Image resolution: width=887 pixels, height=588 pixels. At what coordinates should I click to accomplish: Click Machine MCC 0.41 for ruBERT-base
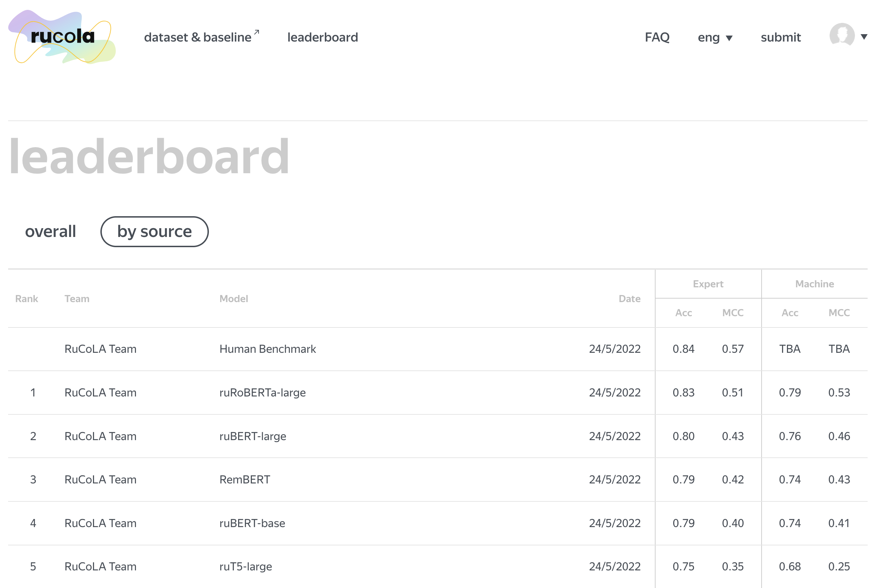[x=839, y=523]
